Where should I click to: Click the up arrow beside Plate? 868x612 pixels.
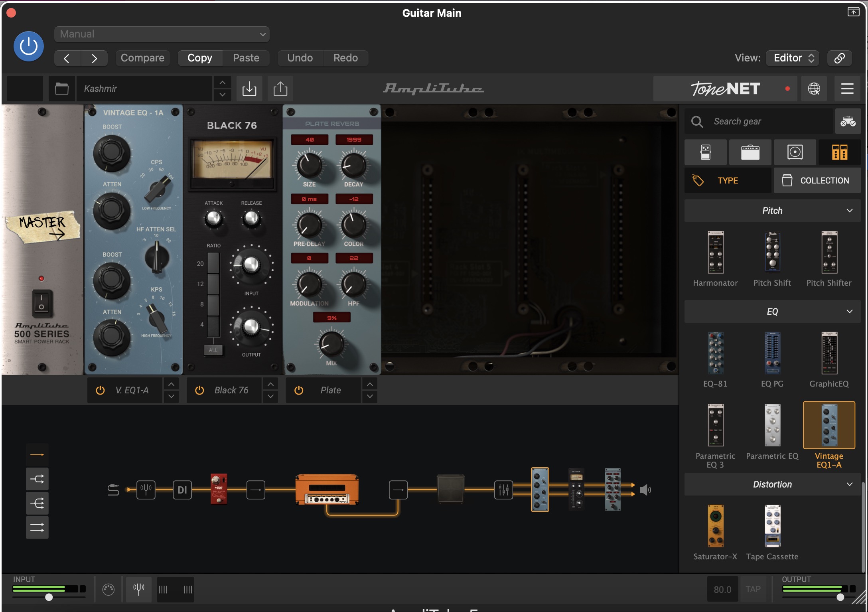[x=370, y=384]
